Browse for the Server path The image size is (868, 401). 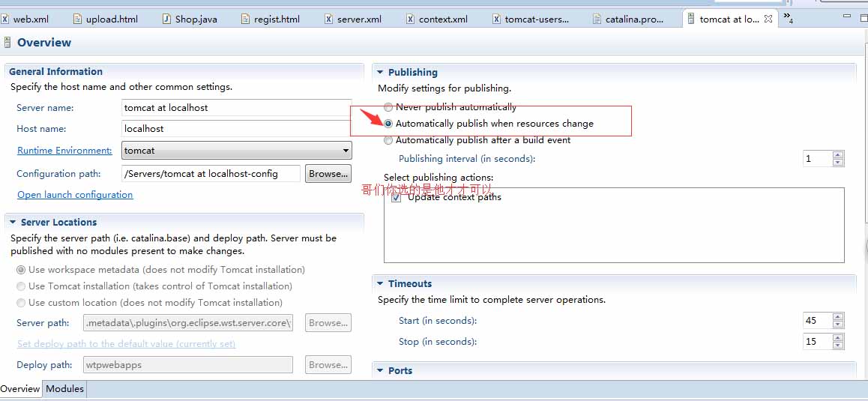[328, 323]
